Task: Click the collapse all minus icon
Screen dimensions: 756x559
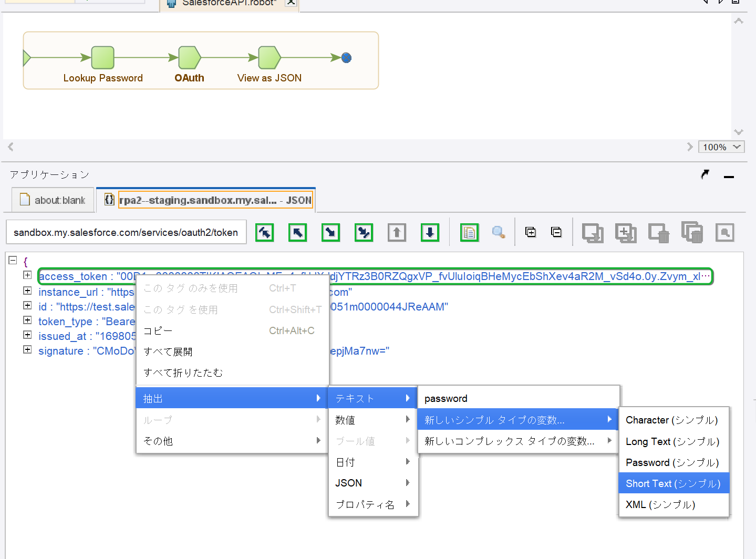Action: [x=556, y=232]
